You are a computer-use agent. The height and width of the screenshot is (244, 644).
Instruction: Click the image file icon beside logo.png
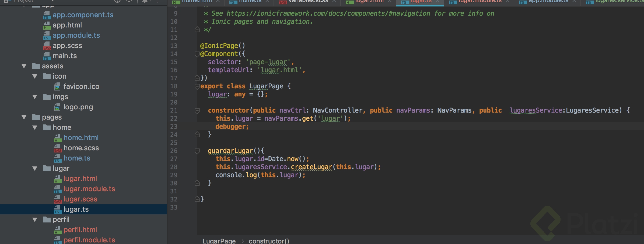(x=57, y=107)
